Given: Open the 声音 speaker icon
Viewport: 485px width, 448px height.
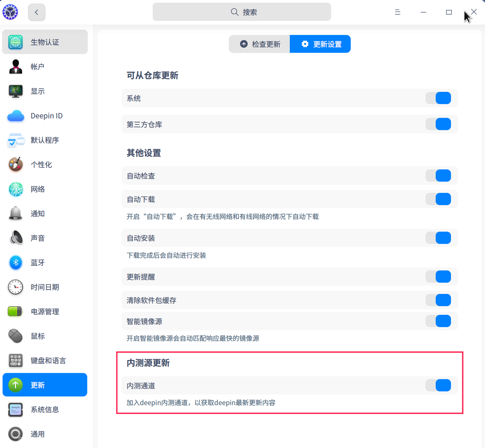Looking at the screenshot, I should (16, 238).
